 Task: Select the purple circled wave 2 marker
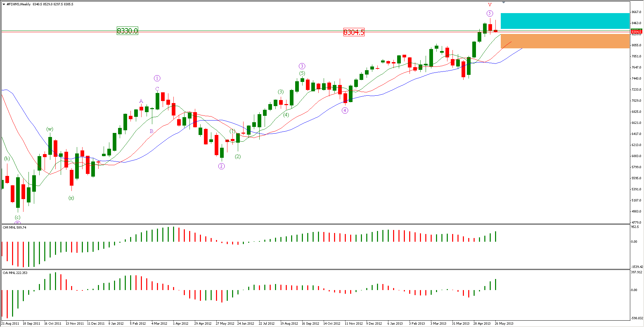(x=221, y=166)
